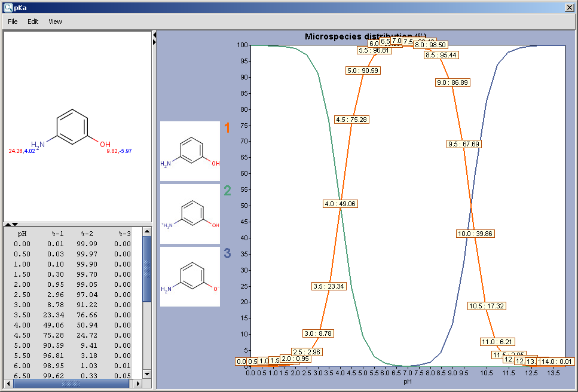578x392 pixels.
Task: Select microspecies 1 neutral structure thumbnail
Action: click(x=189, y=151)
